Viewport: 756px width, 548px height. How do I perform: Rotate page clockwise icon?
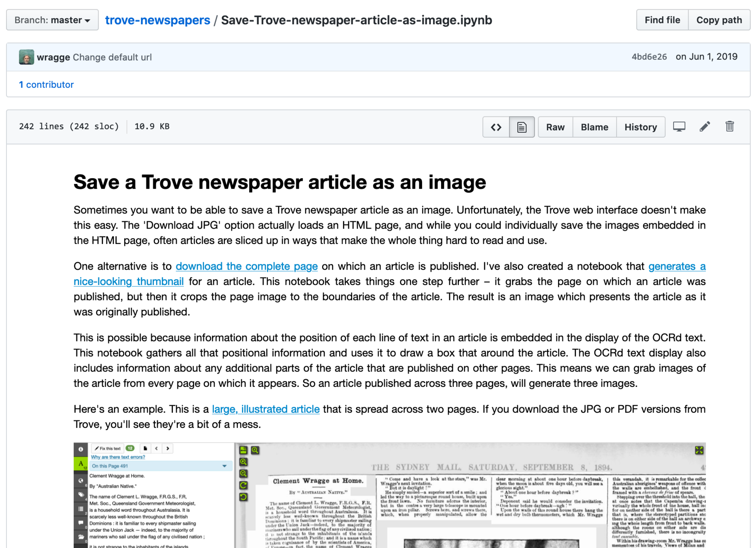click(x=243, y=485)
